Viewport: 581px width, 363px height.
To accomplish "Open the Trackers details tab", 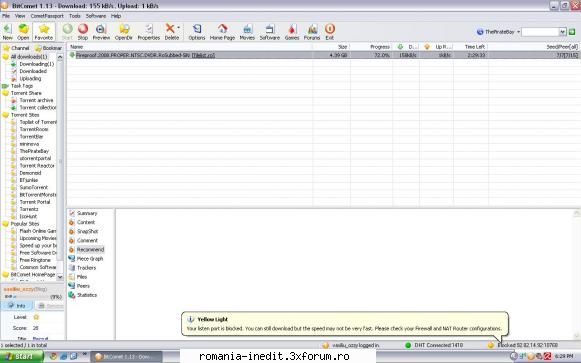I will tap(87, 268).
